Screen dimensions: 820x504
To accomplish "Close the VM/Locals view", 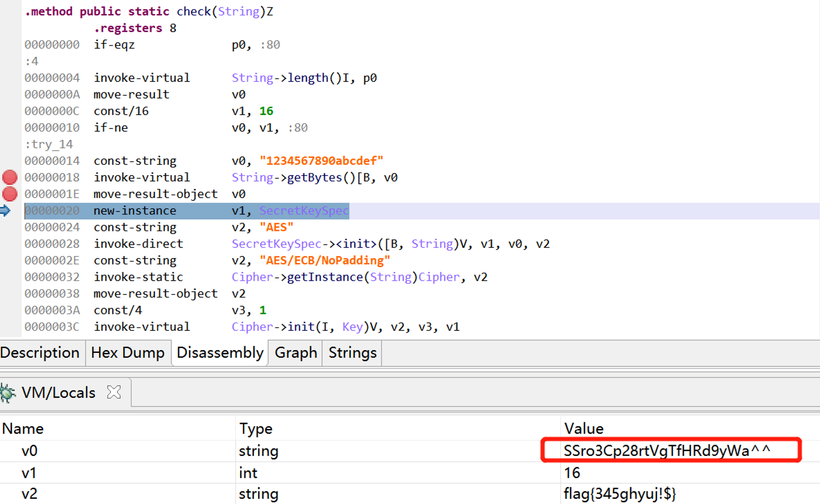I will tap(114, 392).
